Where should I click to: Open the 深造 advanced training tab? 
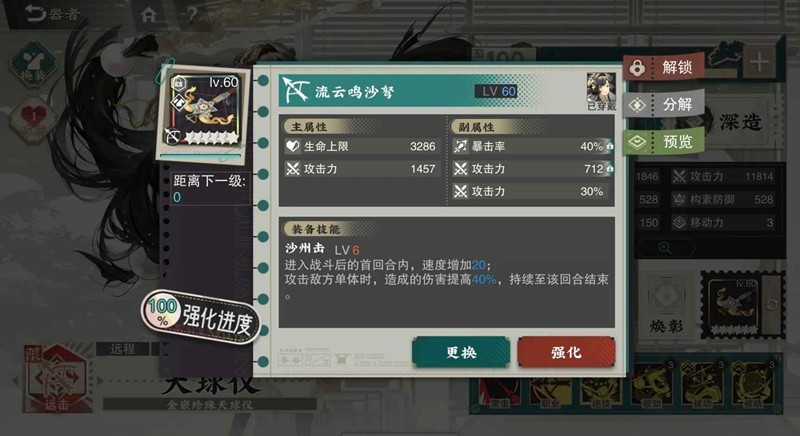click(741, 122)
